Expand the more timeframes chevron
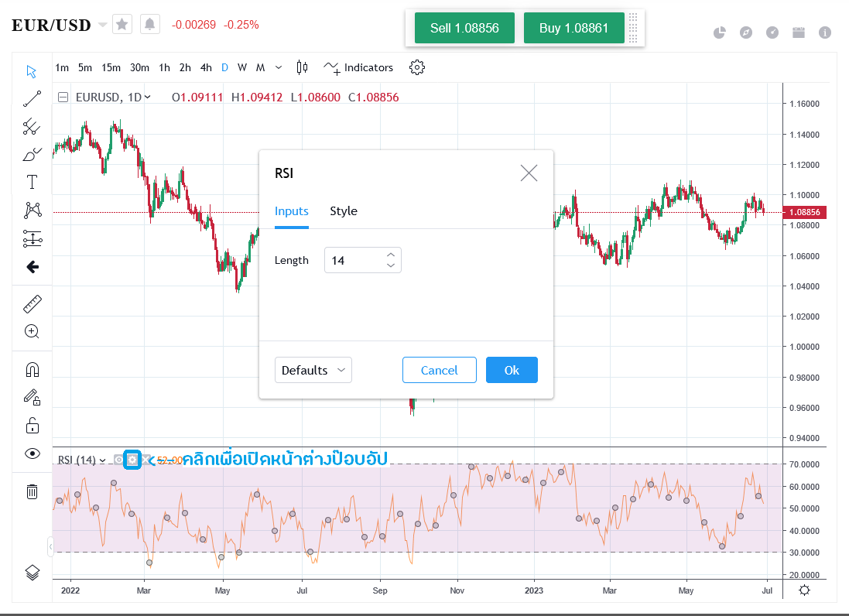849x616 pixels. (279, 67)
